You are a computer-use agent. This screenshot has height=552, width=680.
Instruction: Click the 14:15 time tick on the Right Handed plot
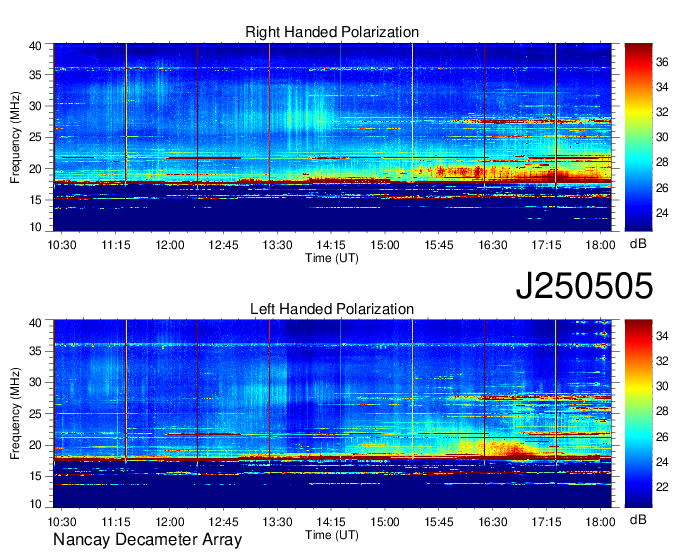(x=331, y=245)
